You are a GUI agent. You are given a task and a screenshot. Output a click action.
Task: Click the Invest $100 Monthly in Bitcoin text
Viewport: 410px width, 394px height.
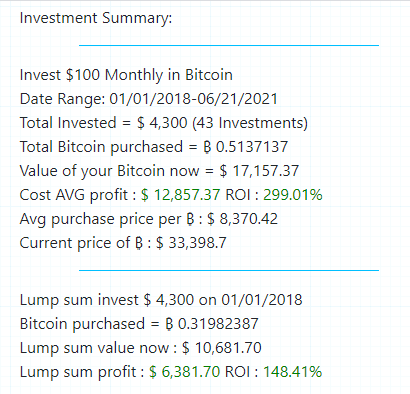pos(126,75)
